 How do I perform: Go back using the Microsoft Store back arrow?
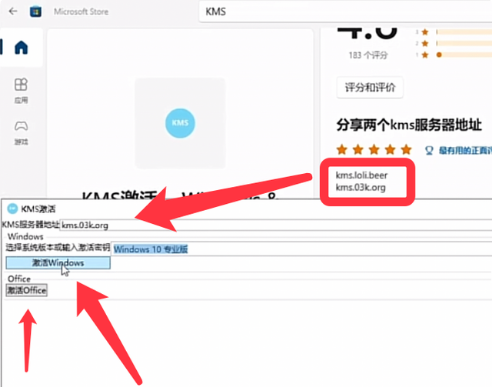point(13,11)
